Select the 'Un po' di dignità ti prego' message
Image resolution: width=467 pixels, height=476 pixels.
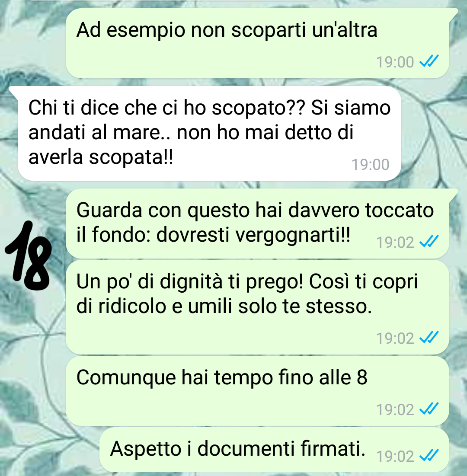(x=257, y=307)
